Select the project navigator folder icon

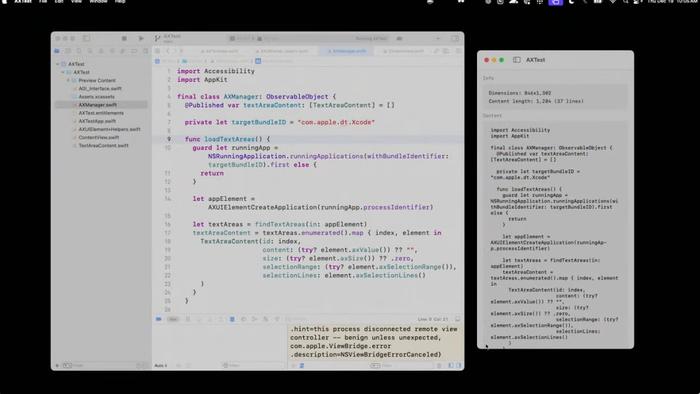pyautogui.click(x=57, y=51)
